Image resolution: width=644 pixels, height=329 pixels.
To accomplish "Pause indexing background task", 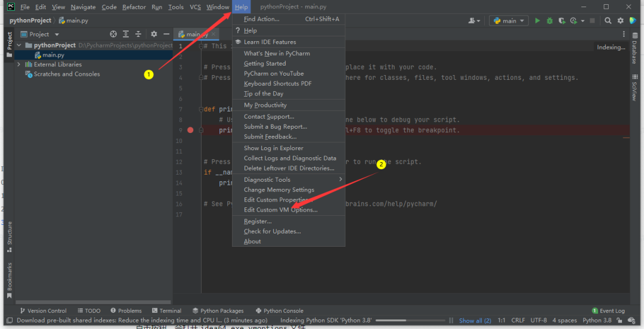I will pyautogui.click(x=451, y=321).
